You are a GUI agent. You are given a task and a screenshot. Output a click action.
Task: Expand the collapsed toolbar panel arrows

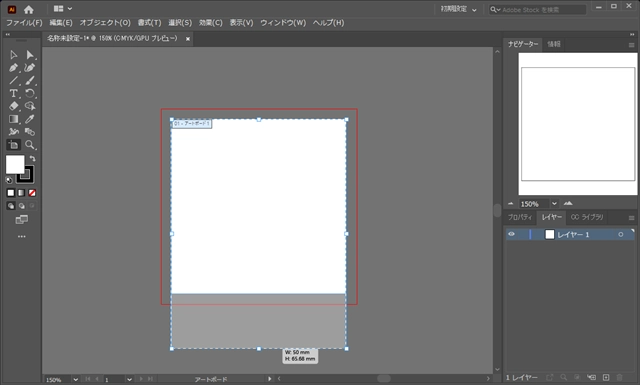(x=7, y=35)
